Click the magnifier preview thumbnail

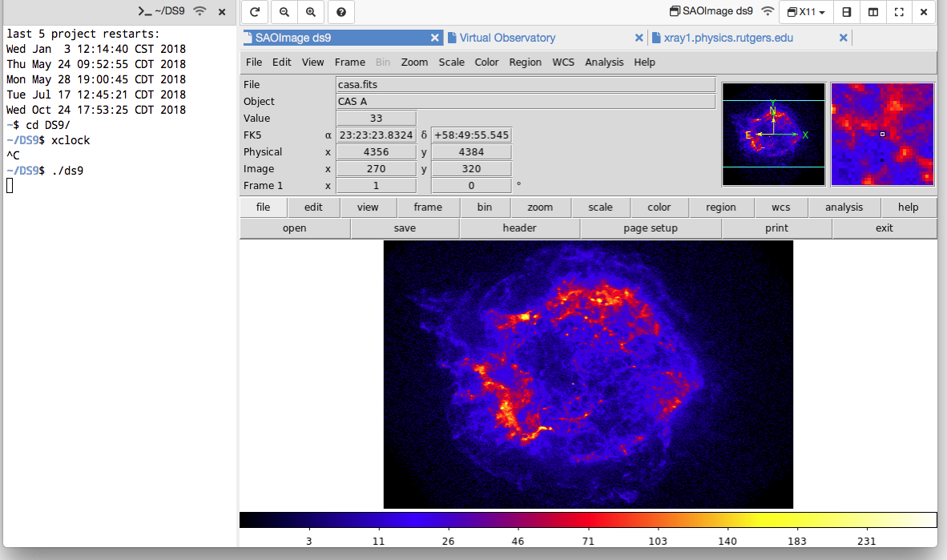tap(882, 135)
